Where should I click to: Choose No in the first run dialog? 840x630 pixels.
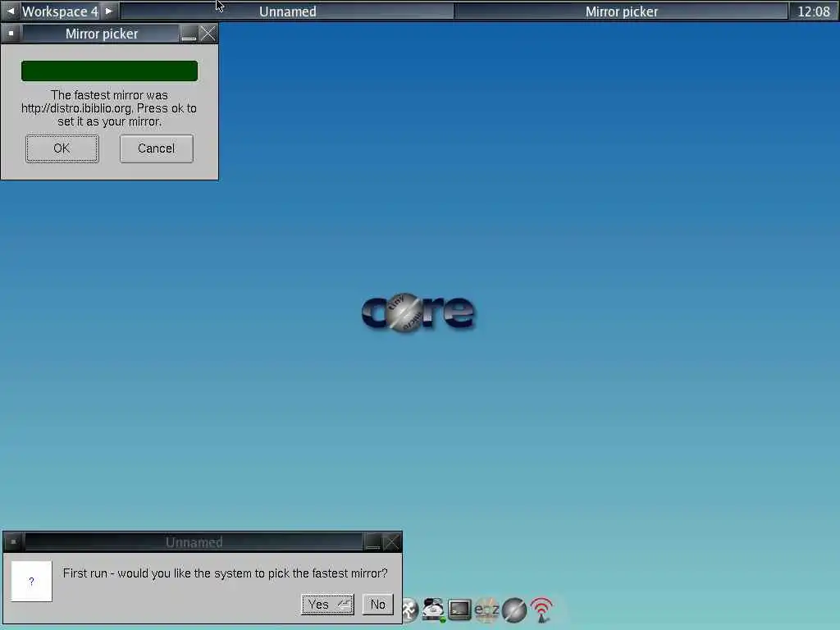click(377, 605)
